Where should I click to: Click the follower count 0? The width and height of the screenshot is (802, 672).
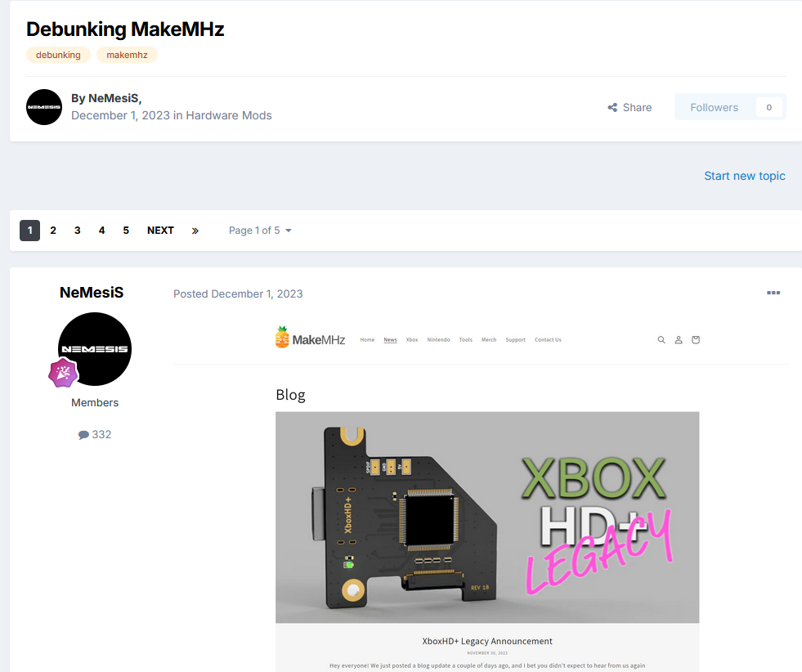pos(768,107)
